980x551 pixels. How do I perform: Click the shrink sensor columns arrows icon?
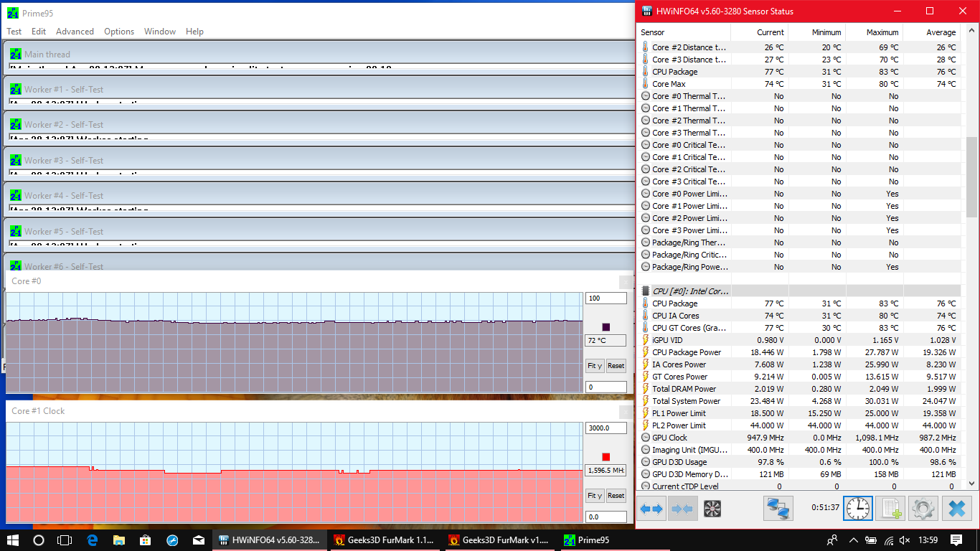(x=682, y=509)
